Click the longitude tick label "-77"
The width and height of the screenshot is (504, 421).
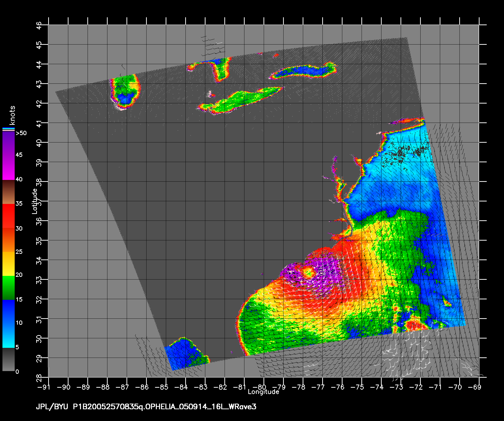318,387
